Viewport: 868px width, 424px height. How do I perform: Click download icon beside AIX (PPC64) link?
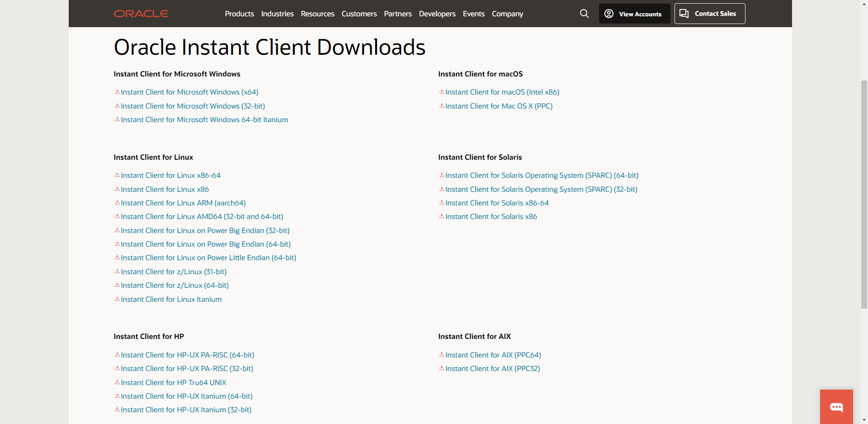pyautogui.click(x=442, y=354)
